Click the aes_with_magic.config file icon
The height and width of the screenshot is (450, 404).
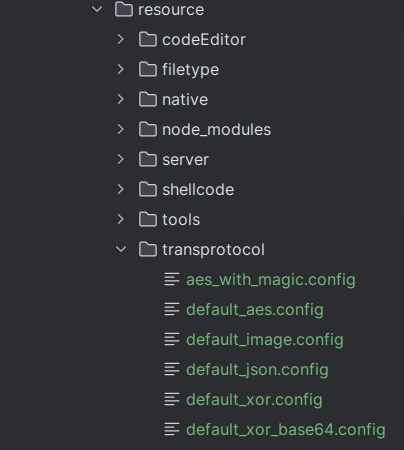pos(172,279)
